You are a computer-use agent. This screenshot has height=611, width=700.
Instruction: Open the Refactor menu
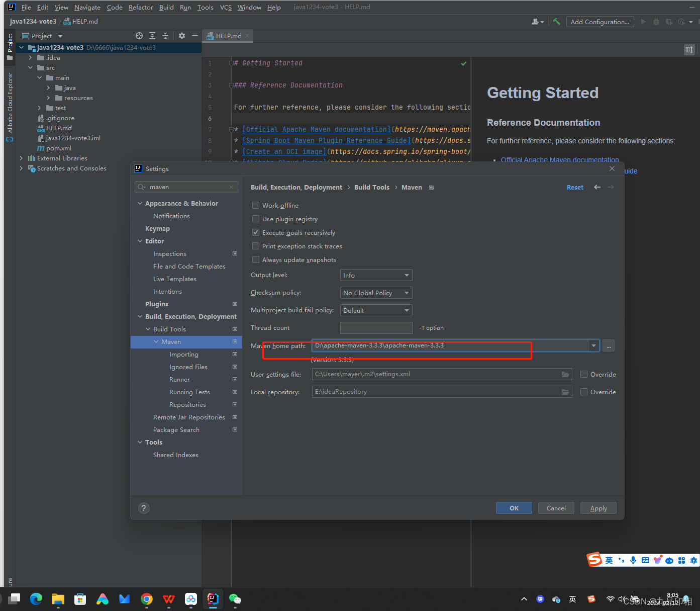tap(141, 7)
